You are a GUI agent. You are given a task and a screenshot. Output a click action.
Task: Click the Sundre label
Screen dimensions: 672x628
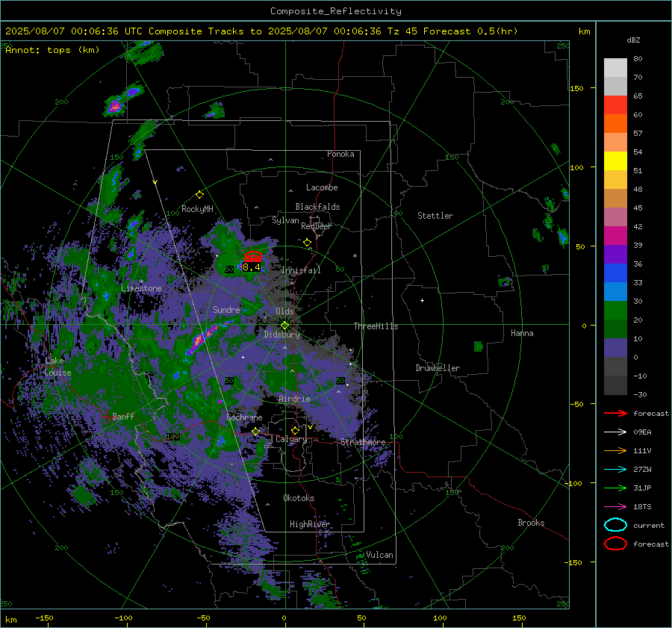(226, 310)
